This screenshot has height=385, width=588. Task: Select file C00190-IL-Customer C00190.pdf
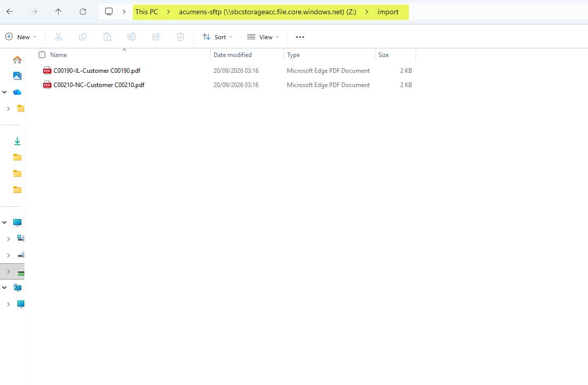click(97, 71)
